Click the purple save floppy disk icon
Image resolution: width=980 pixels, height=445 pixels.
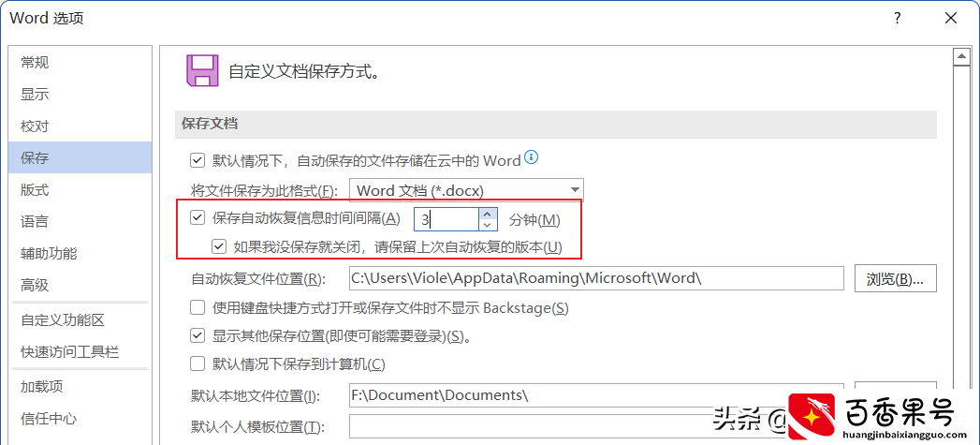[202, 70]
